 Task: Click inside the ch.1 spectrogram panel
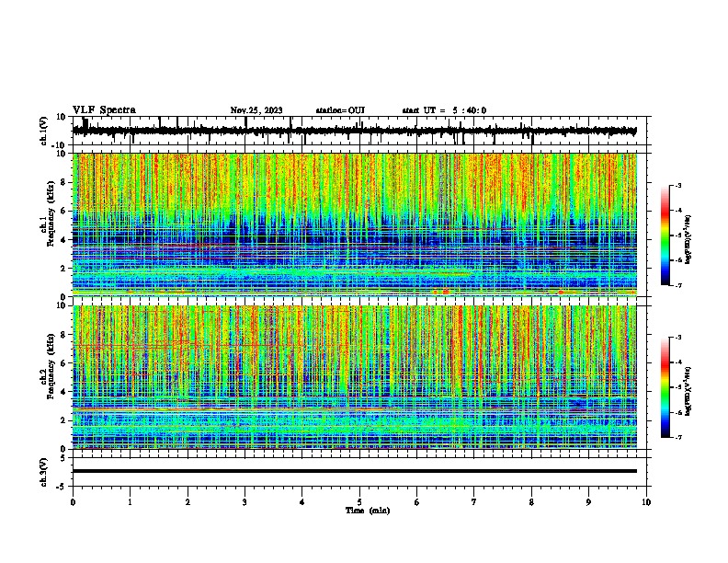pyautogui.click(x=355, y=224)
